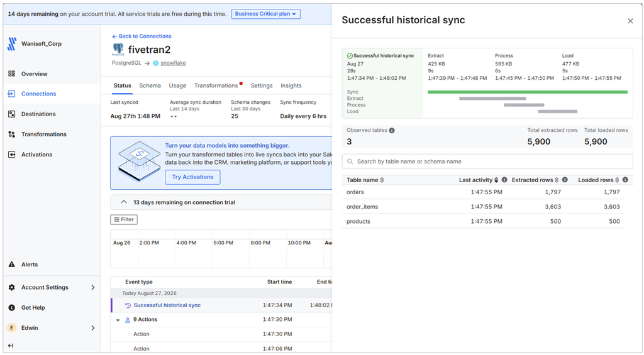Click the Activations icon in sidebar
Viewport: 644px width, 355px height.
(x=11, y=155)
